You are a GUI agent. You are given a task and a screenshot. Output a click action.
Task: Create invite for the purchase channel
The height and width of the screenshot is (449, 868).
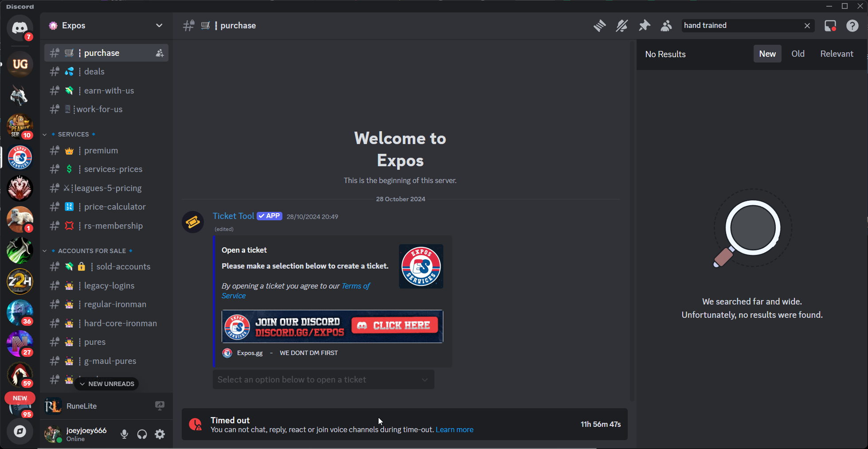coord(160,53)
